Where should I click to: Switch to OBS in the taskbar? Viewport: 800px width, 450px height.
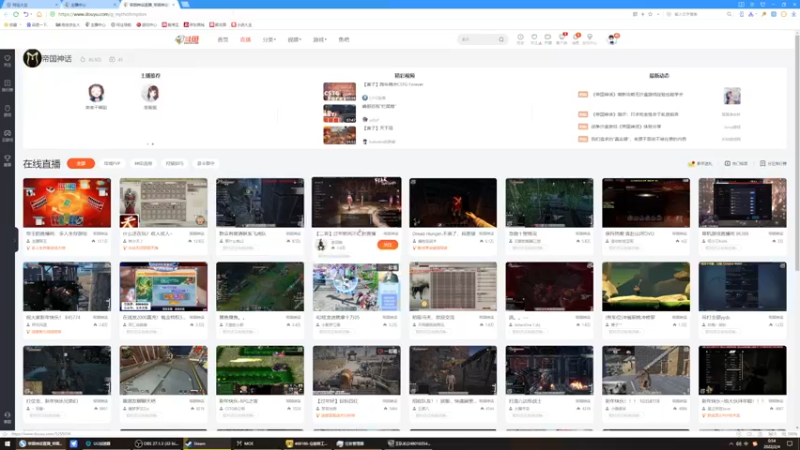156,443
